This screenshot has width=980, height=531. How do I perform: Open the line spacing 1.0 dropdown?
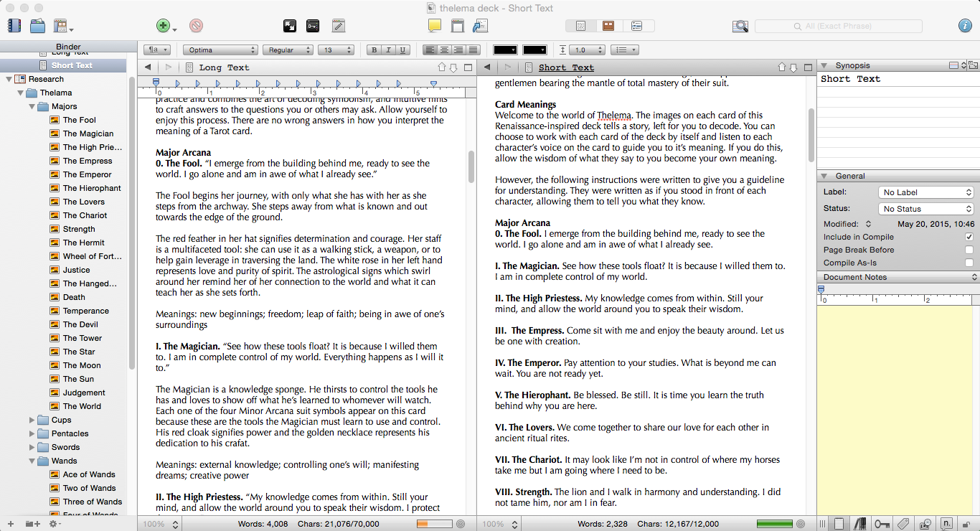585,50
